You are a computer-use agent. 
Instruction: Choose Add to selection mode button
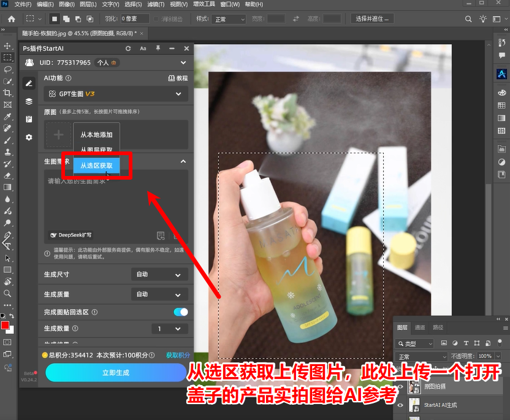(x=66, y=19)
